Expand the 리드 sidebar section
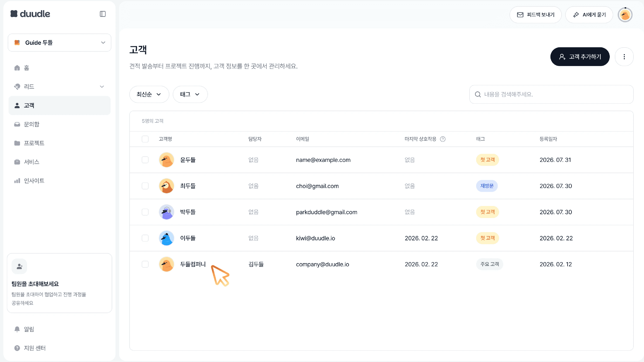Image resolution: width=644 pixels, height=362 pixels. (60, 87)
